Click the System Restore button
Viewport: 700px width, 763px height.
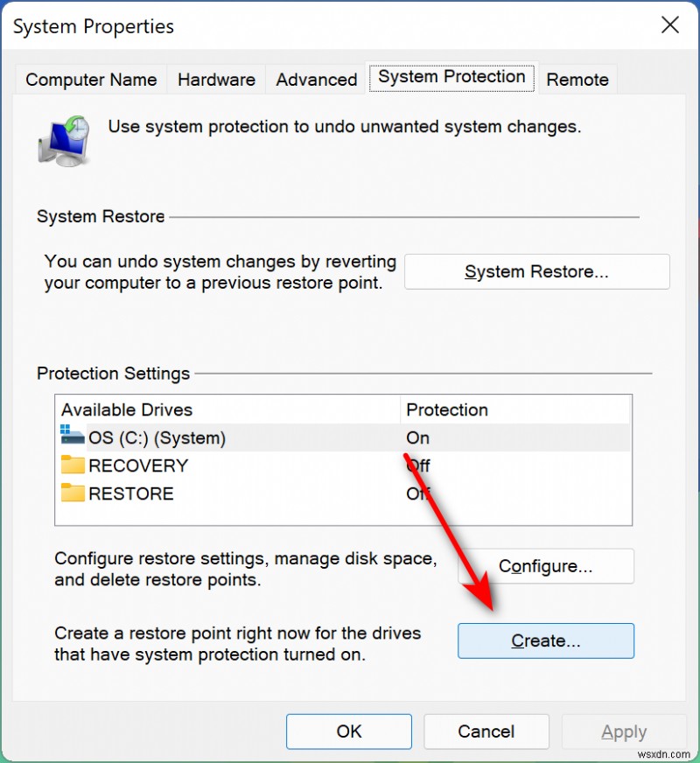coord(536,271)
